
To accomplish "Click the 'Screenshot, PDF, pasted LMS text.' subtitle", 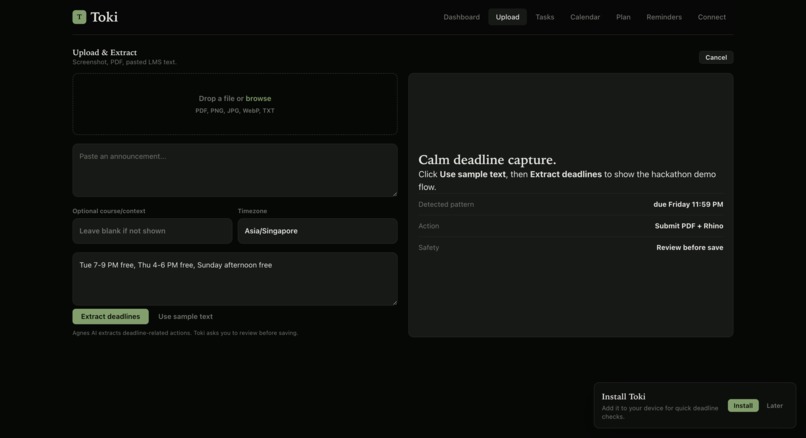I will [x=124, y=62].
